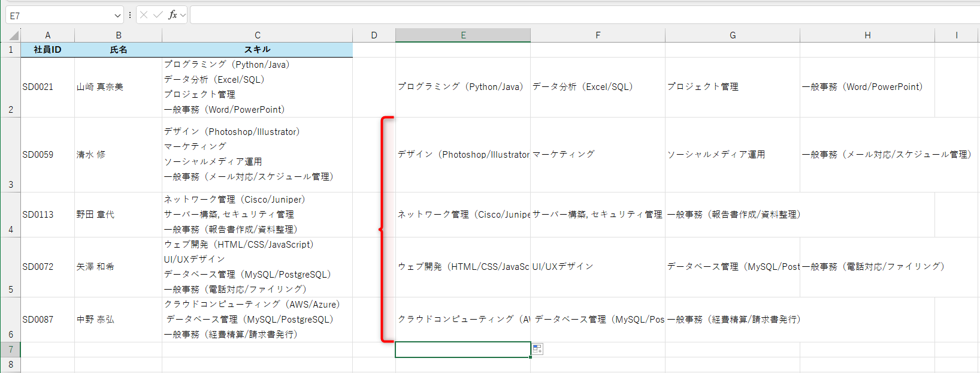The height and width of the screenshot is (373, 980).
Task: Open the Paste Options button near E7
Action: pos(537,349)
